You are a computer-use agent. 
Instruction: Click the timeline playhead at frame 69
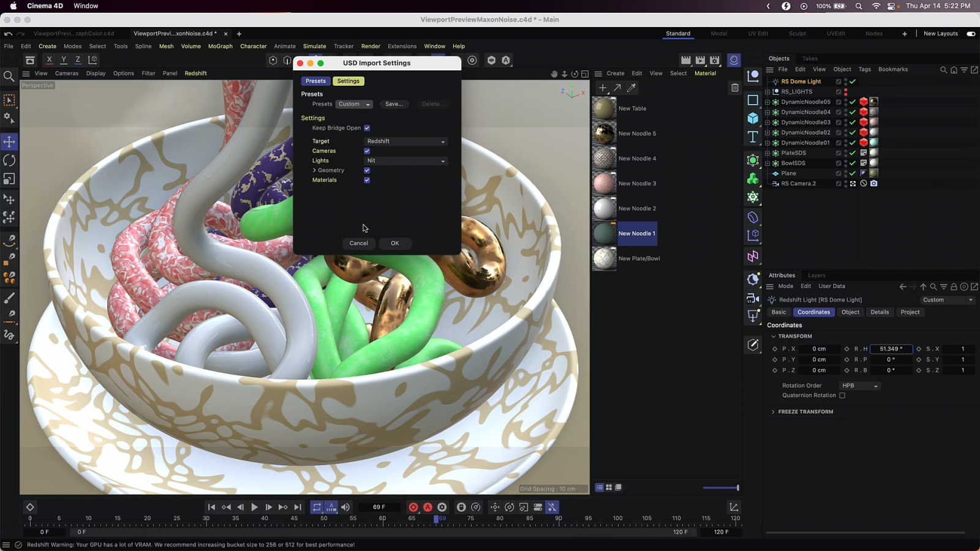click(436, 519)
